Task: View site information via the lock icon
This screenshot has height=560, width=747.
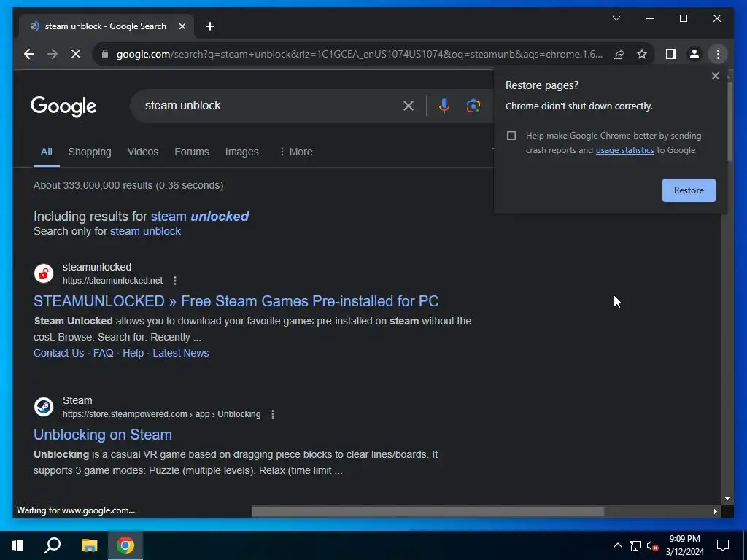Action: [105, 54]
